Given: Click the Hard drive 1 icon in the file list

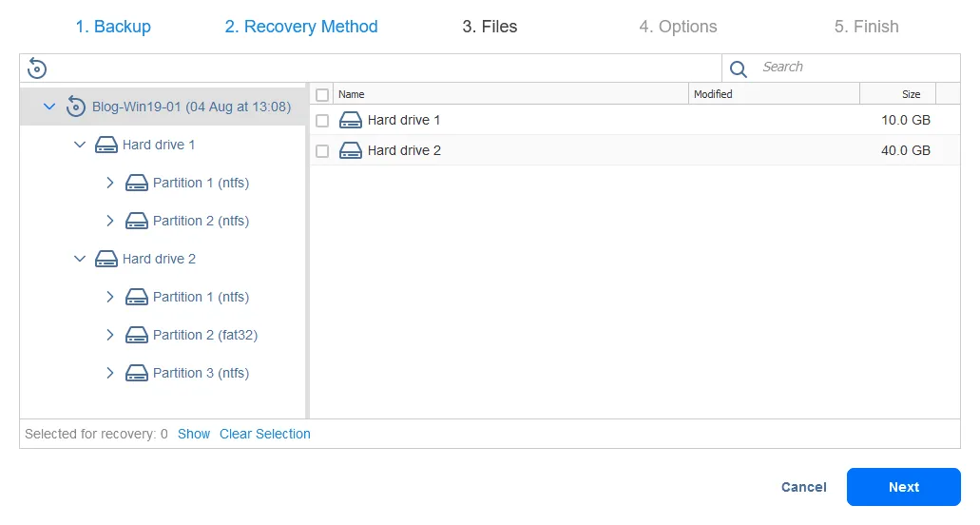Looking at the screenshot, I should (x=351, y=120).
